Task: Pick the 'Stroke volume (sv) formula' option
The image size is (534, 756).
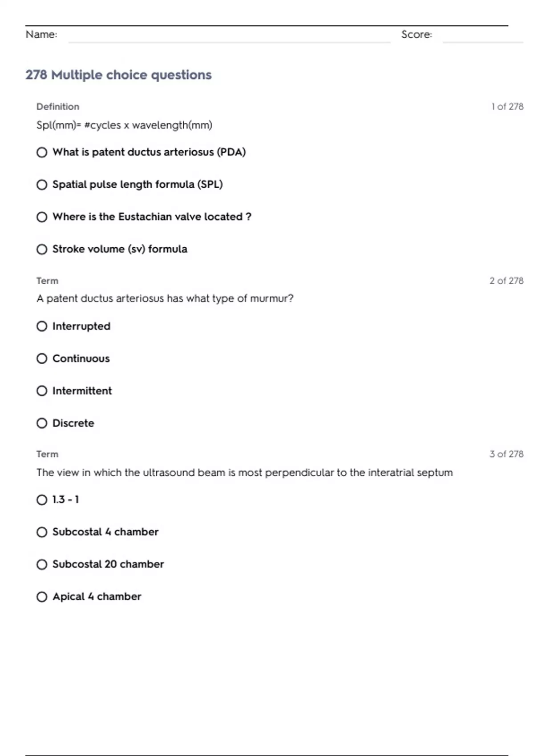Action: click(42, 249)
